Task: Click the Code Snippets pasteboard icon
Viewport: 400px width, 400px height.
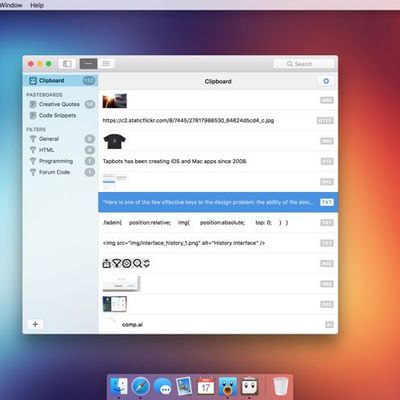Action: (33, 116)
